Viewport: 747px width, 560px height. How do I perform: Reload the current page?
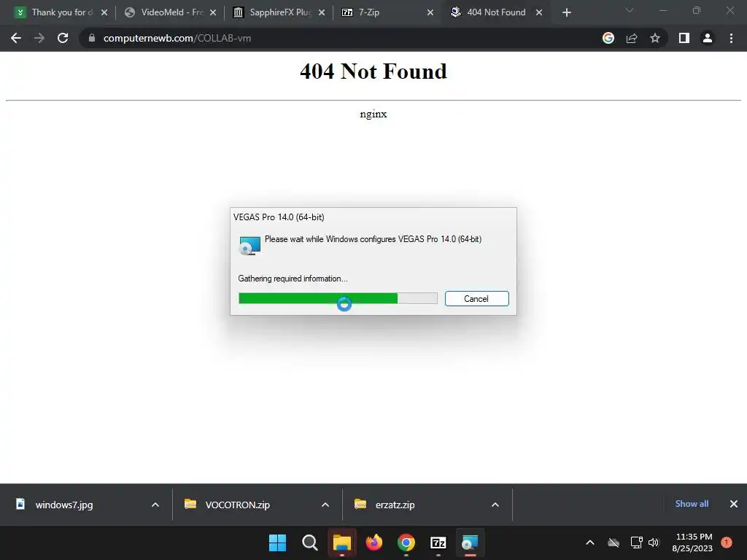pos(63,38)
